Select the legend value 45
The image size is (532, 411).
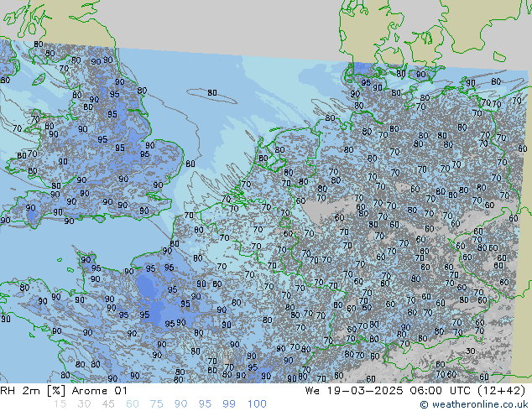[108, 404]
